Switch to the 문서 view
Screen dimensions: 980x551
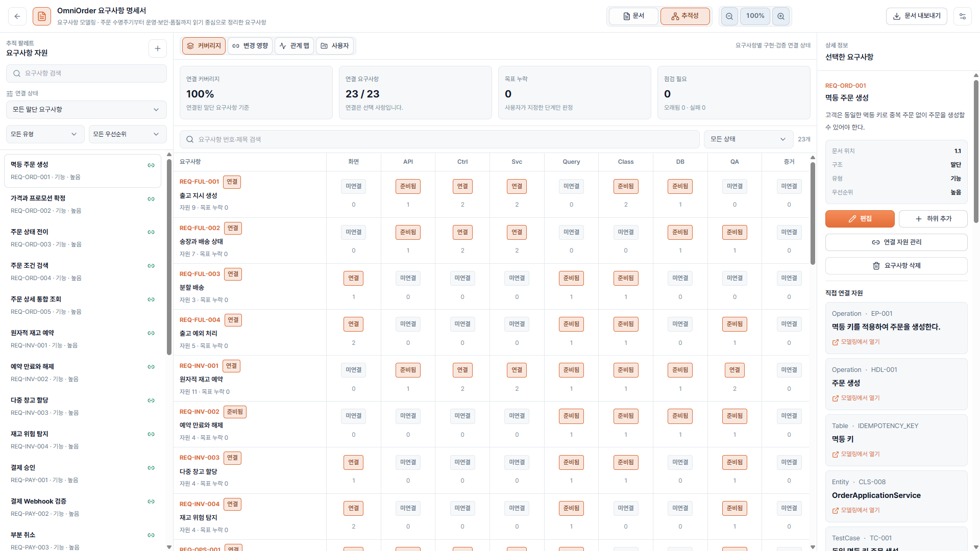coord(633,16)
